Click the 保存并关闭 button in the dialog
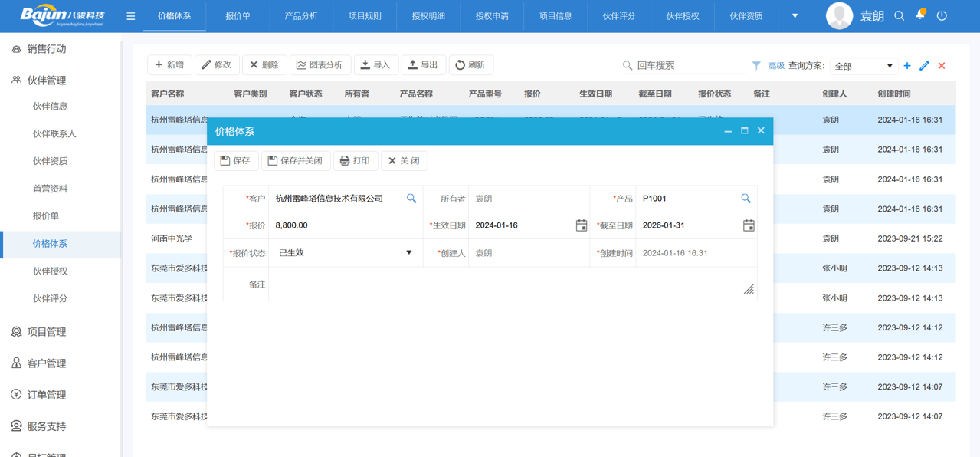 click(x=296, y=160)
